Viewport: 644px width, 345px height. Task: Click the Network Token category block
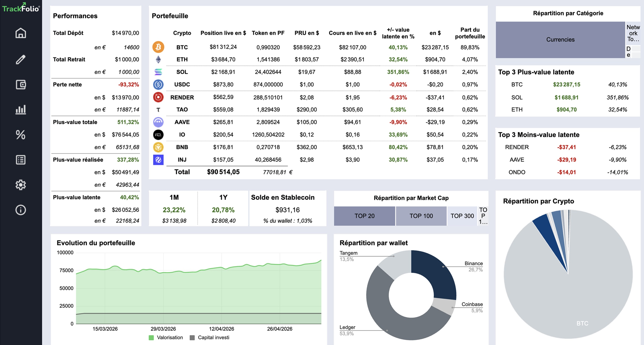633,33
